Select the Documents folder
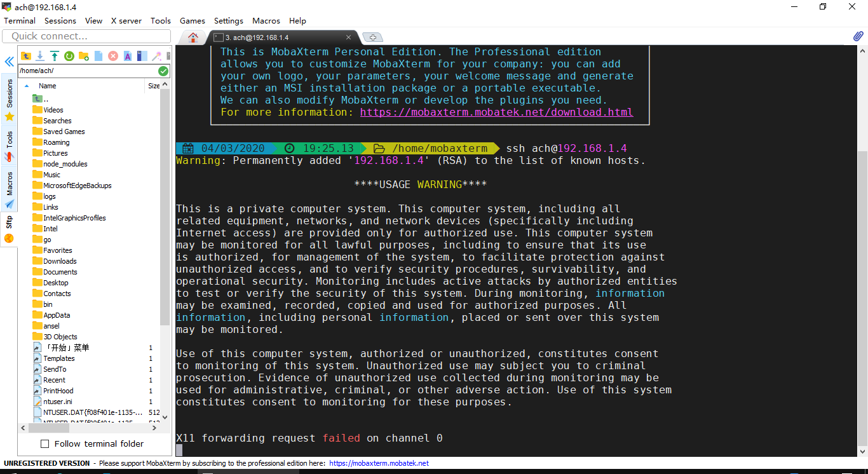Image resolution: width=868 pixels, height=474 pixels. pyautogui.click(x=55, y=272)
